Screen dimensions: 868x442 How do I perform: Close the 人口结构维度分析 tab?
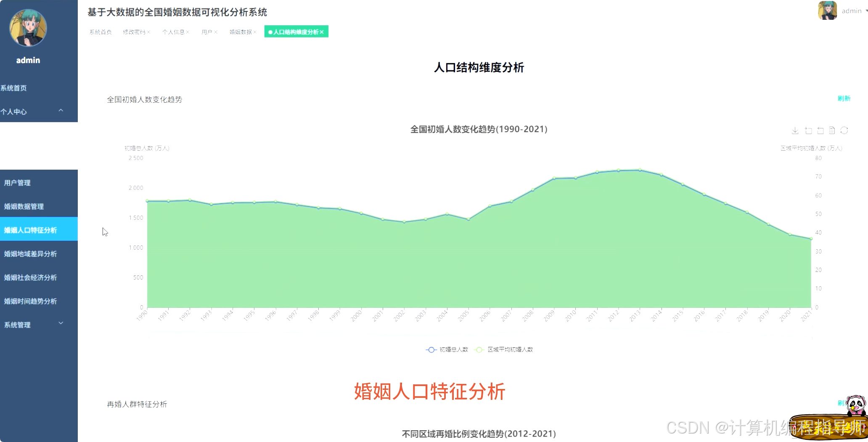click(x=322, y=32)
